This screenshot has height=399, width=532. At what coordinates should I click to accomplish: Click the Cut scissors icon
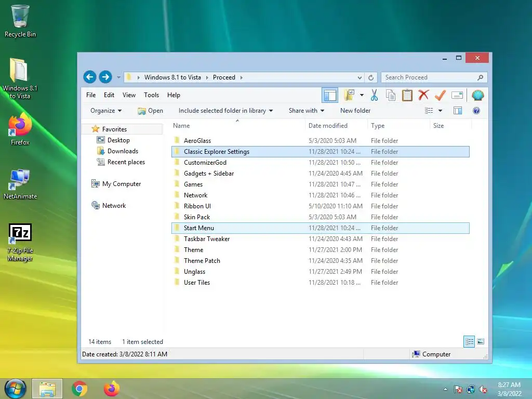click(x=374, y=96)
